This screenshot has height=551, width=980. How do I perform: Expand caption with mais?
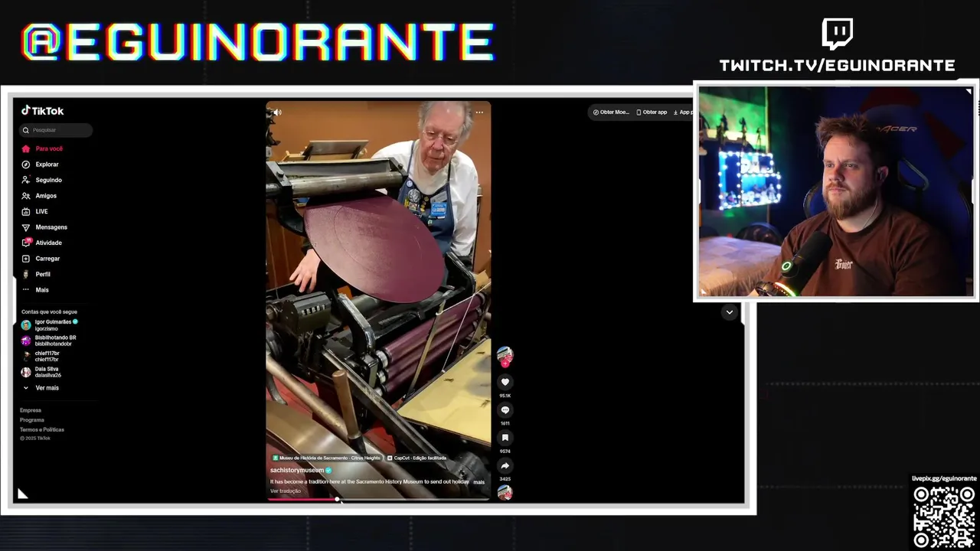point(479,482)
